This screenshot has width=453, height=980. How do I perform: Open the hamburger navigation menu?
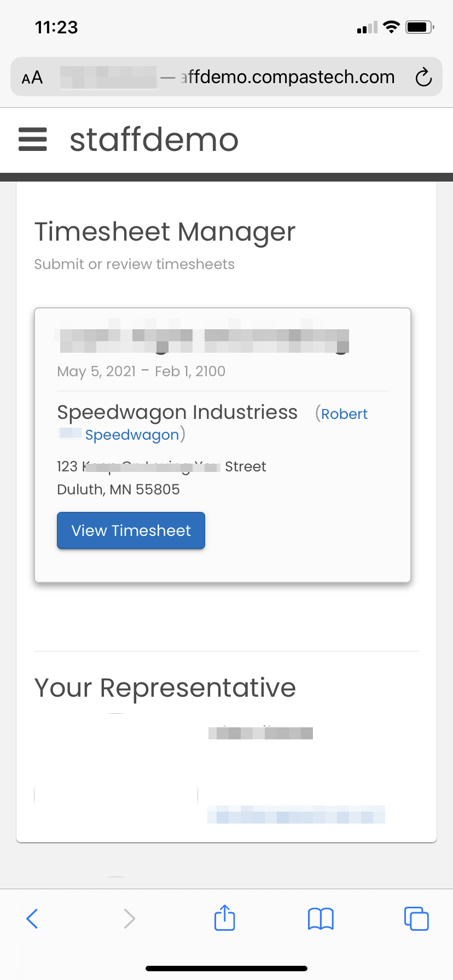tap(32, 139)
